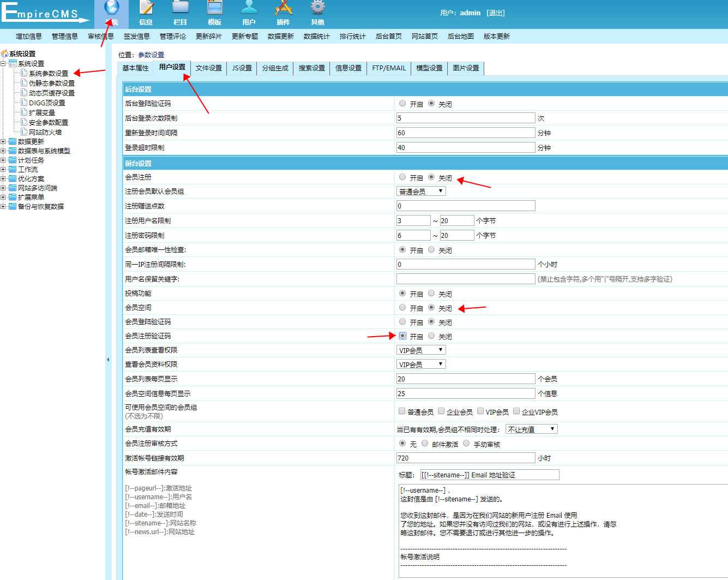Viewport: 728px width, 580px height.
Task: Select 会员注册验证码 关闭 radio
Action: tap(431, 336)
